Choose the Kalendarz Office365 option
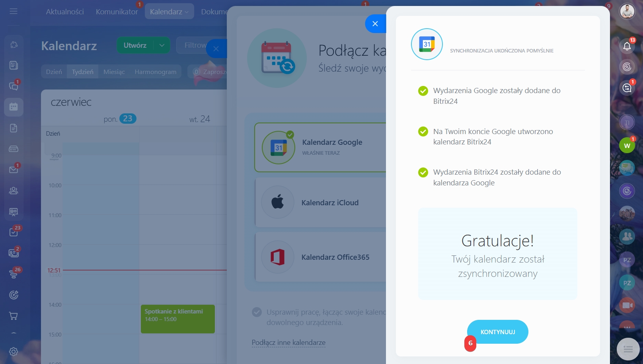 pyautogui.click(x=320, y=257)
